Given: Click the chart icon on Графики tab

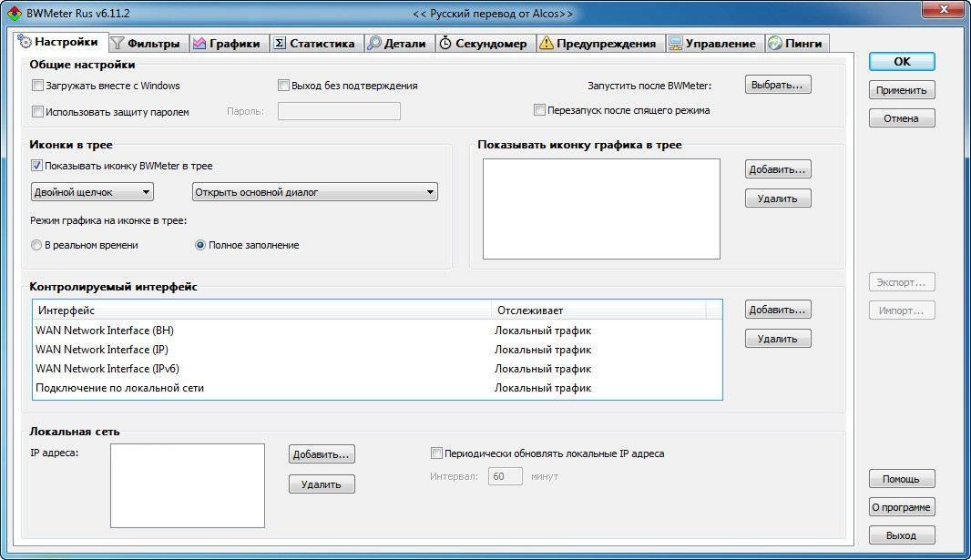Looking at the screenshot, I should (x=199, y=44).
